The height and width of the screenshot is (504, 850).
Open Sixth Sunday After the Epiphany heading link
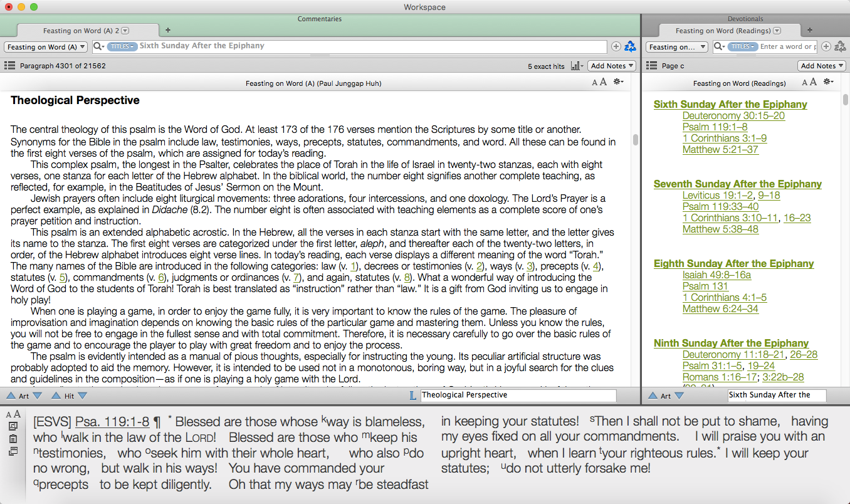[x=730, y=104]
